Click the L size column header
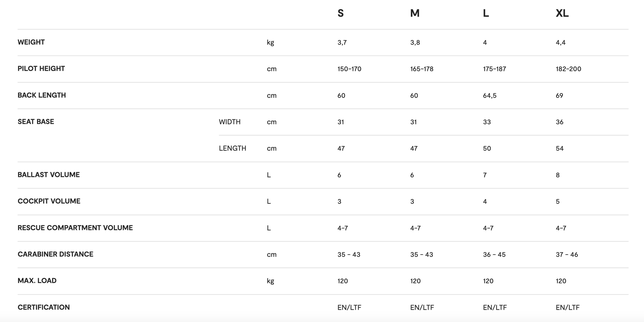 pyautogui.click(x=486, y=13)
